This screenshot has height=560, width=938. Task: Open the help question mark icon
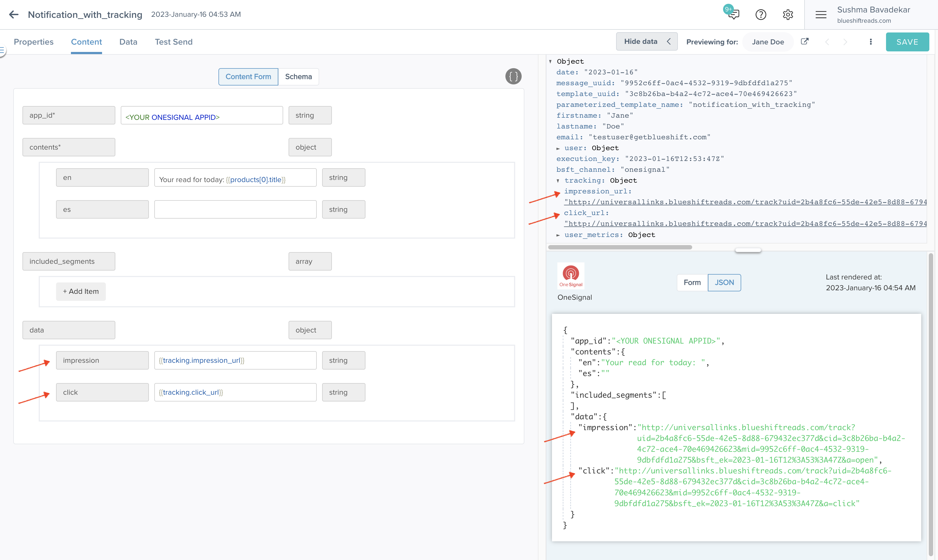click(x=760, y=14)
